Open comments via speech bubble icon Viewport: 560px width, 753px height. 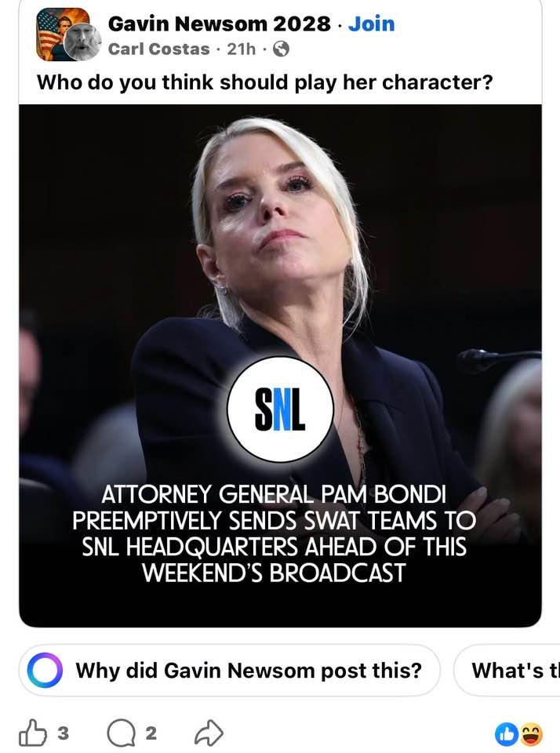pyautogui.click(x=121, y=733)
